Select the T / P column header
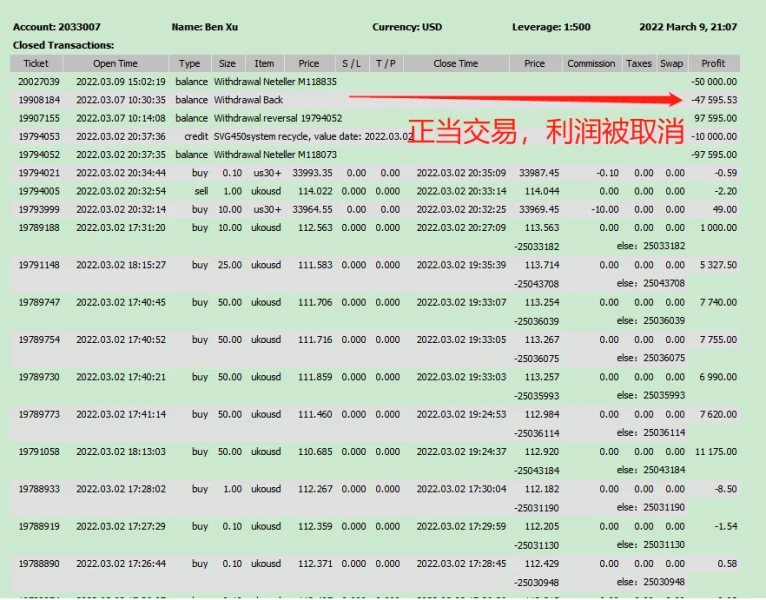This screenshot has height=600, width=766. pyautogui.click(x=386, y=63)
